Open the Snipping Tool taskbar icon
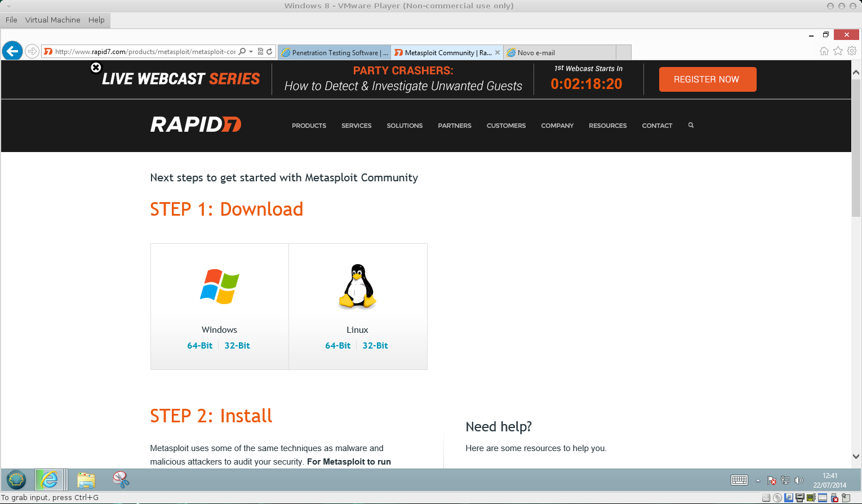This screenshot has width=862, height=504. click(x=121, y=480)
